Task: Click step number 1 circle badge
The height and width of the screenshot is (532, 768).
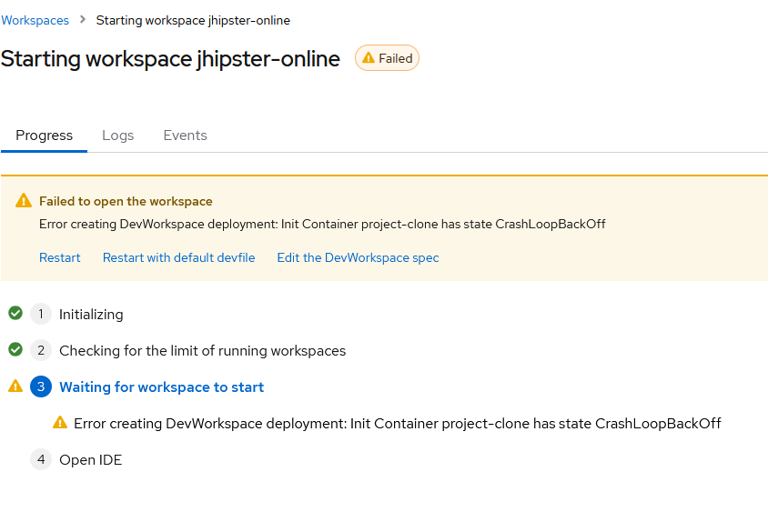Action: click(41, 314)
